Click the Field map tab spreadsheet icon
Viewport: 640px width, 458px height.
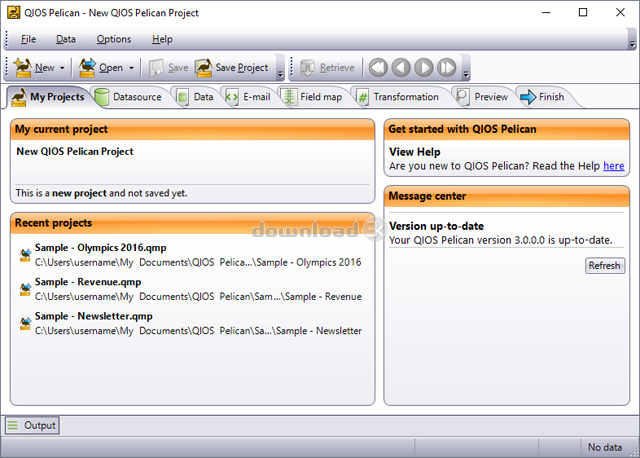pos(289,97)
